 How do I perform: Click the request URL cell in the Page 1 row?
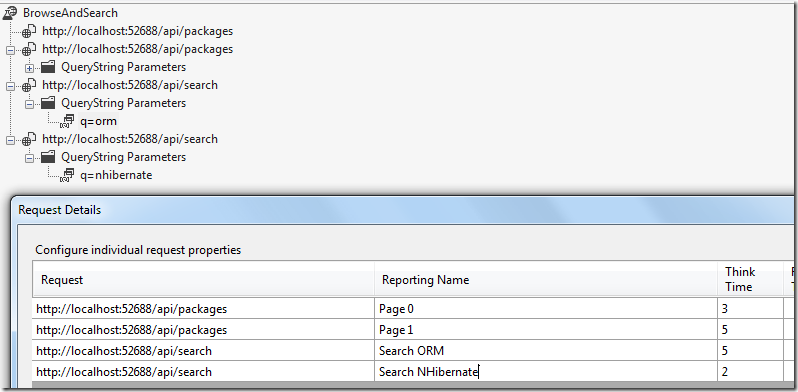click(x=204, y=330)
